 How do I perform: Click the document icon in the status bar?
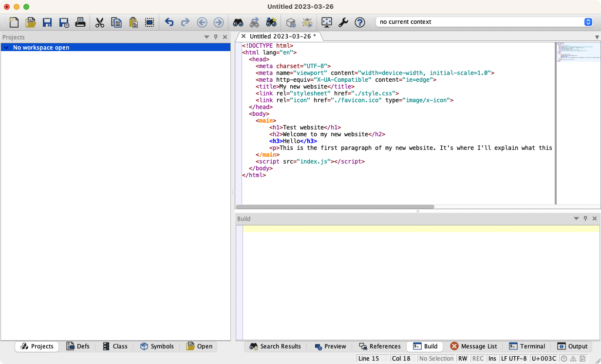[582, 359]
